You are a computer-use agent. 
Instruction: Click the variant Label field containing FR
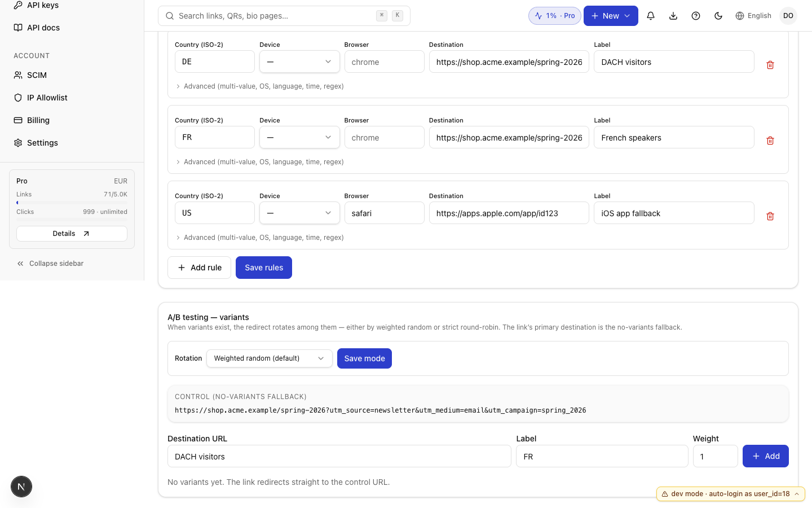(x=602, y=456)
